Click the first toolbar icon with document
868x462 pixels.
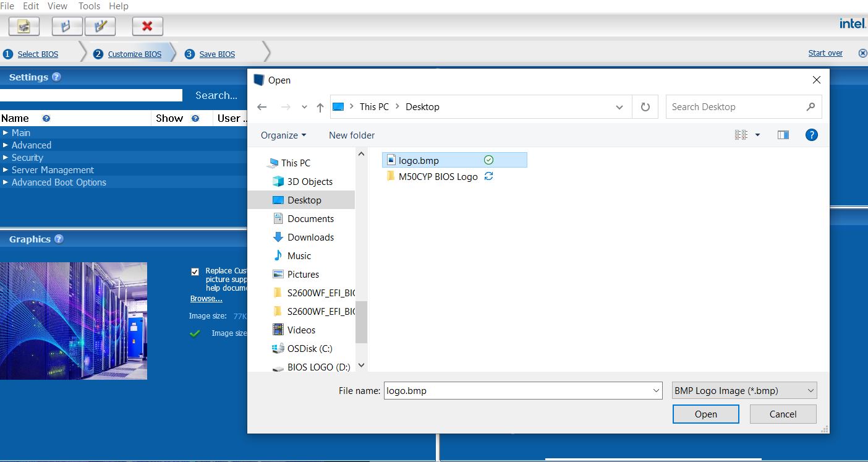(24, 26)
